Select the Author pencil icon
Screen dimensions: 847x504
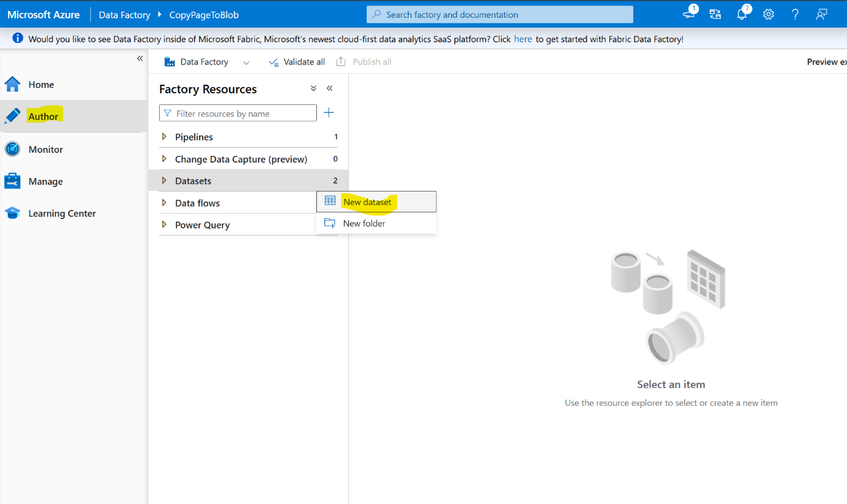(12, 115)
